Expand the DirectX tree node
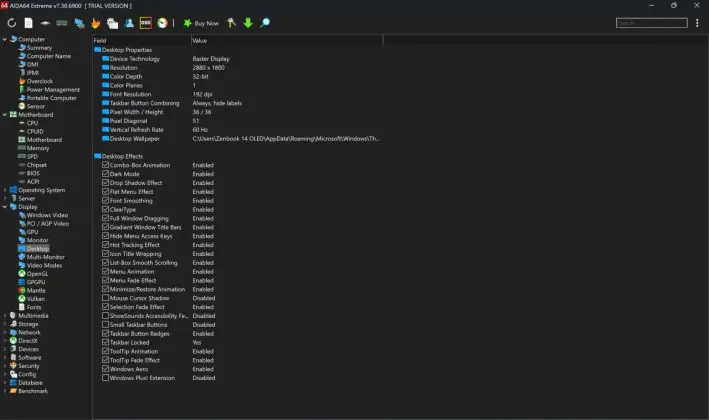Screen dimensions: 709x420 click(x=5, y=341)
